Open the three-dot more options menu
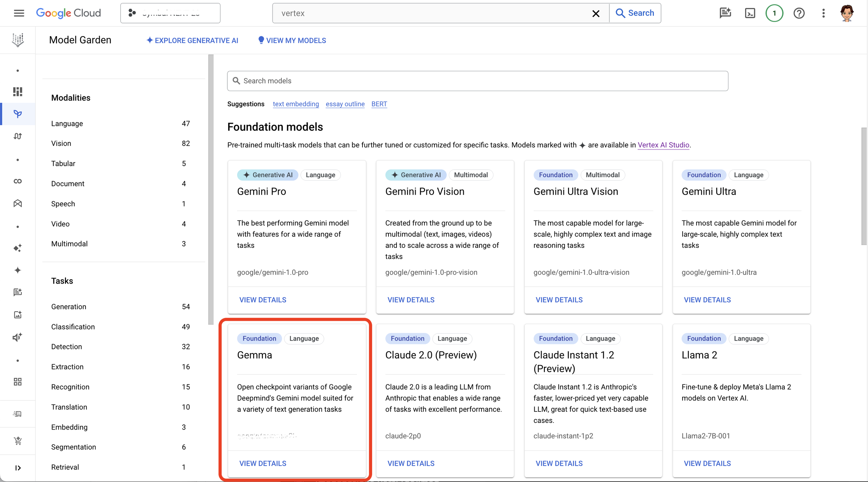The image size is (868, 482). coord(823,13)
